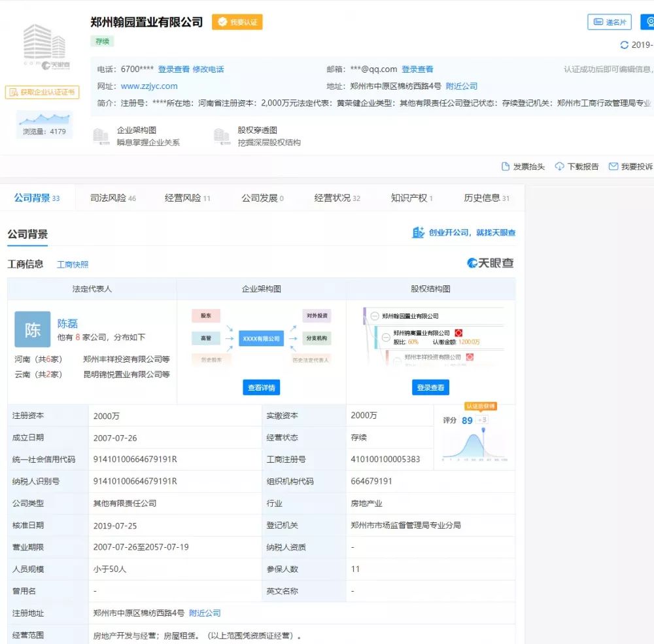
Task: Click 工商注册号 value 410100100005383
Action: pyautogui.click(x=385, y=459)
